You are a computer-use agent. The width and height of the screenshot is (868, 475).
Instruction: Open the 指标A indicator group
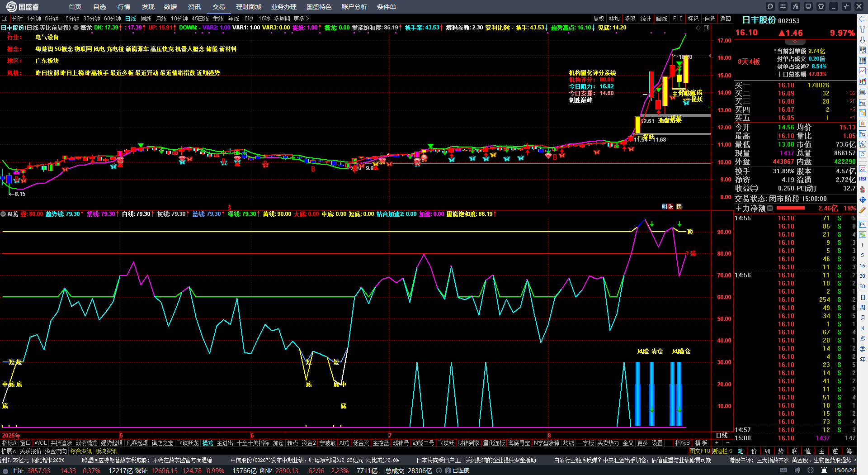tap(9, 443)
